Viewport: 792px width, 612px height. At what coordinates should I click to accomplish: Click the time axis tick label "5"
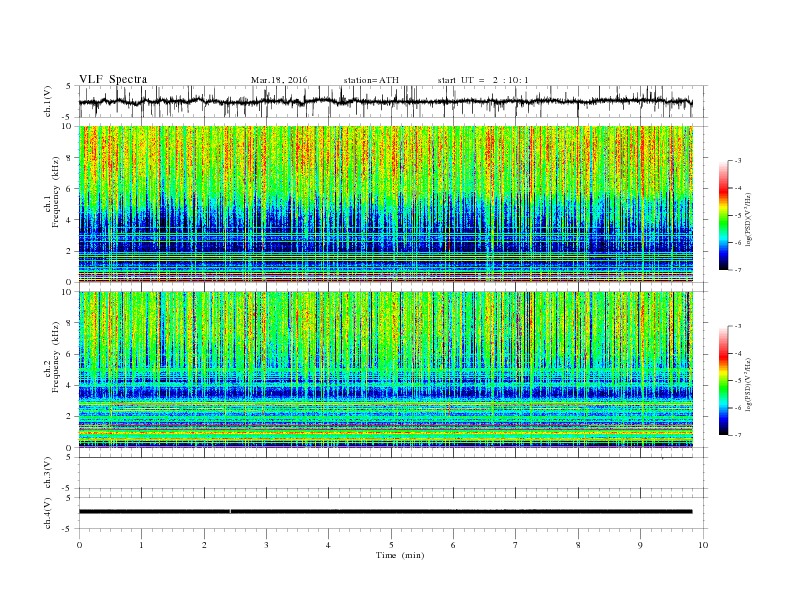[391, 545]
